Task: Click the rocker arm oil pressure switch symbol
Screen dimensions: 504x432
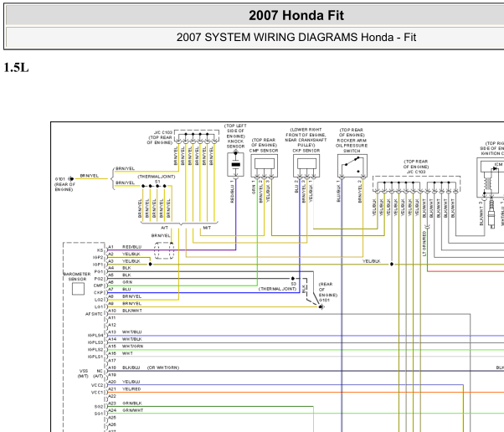Action: (352, 166)
